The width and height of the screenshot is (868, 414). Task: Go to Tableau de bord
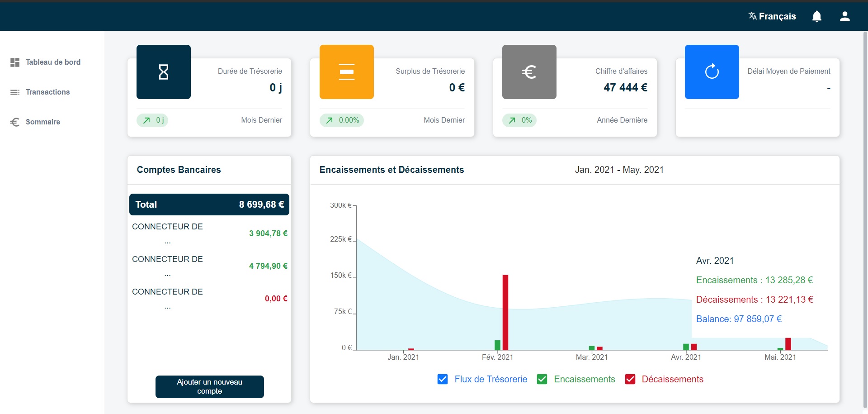[53, 62]
